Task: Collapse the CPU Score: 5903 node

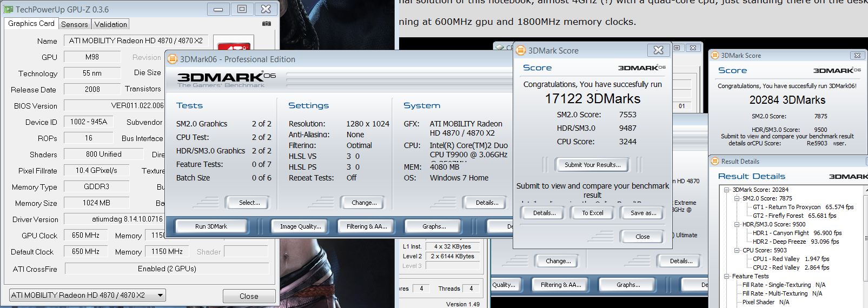Action: click(738, 250)
